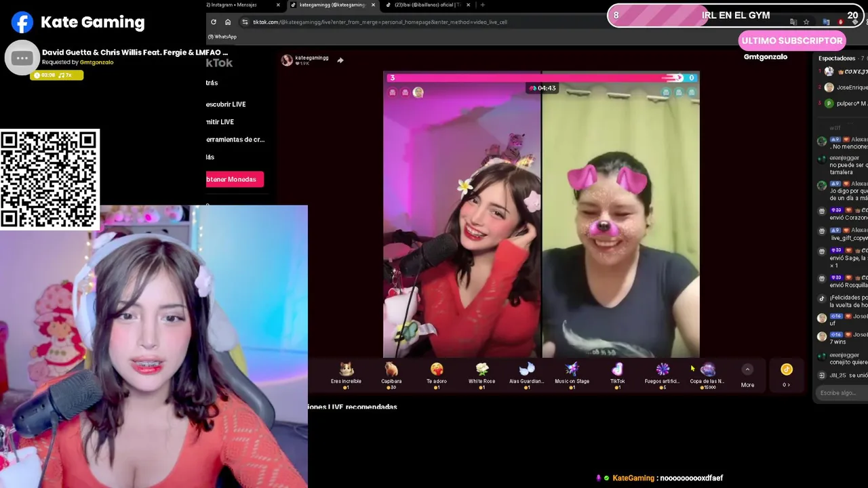View site information icon in address bar
868x488 pixels.
(245, 22)
